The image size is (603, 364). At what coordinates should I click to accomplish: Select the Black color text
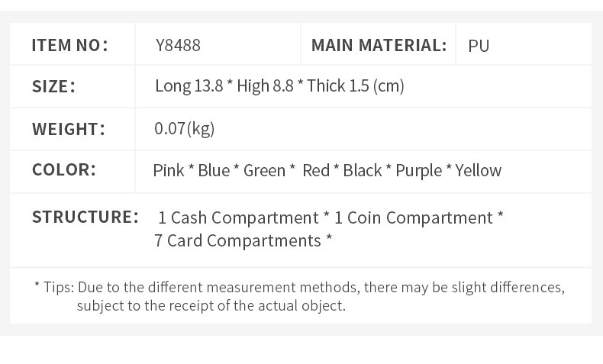363,170
